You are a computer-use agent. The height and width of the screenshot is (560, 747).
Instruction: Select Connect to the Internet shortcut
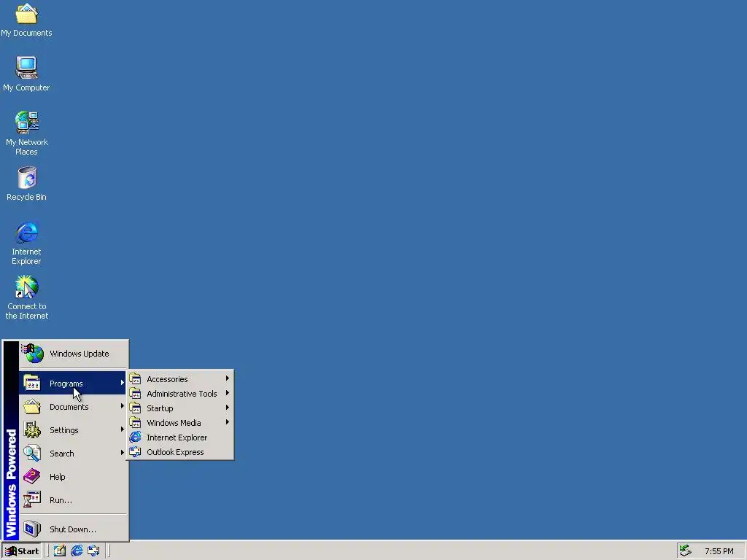(x=27, y=297)
